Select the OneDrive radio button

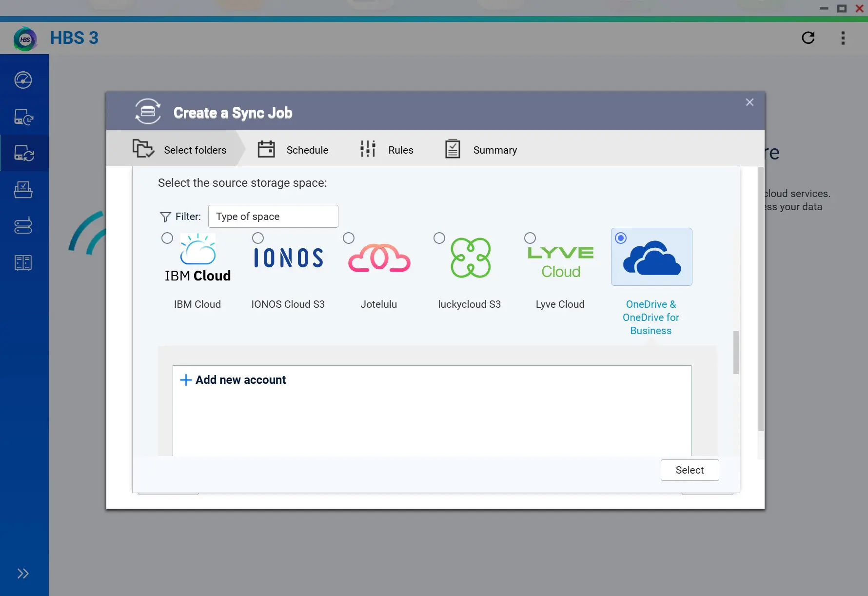click(621, 238)
